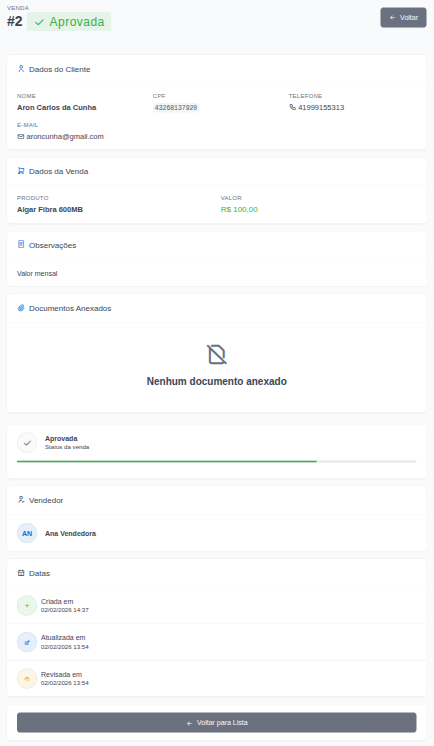Viewport: 434px width, 746px height.
Task: Click the phone icon beside 41999155313
Action: pyautogui.click(x=293, y=107)
